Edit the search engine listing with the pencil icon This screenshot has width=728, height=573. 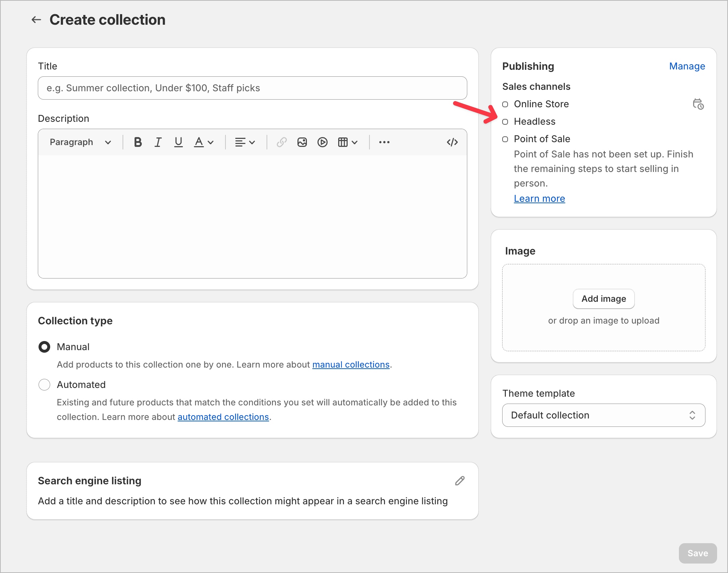click(460, 481)
